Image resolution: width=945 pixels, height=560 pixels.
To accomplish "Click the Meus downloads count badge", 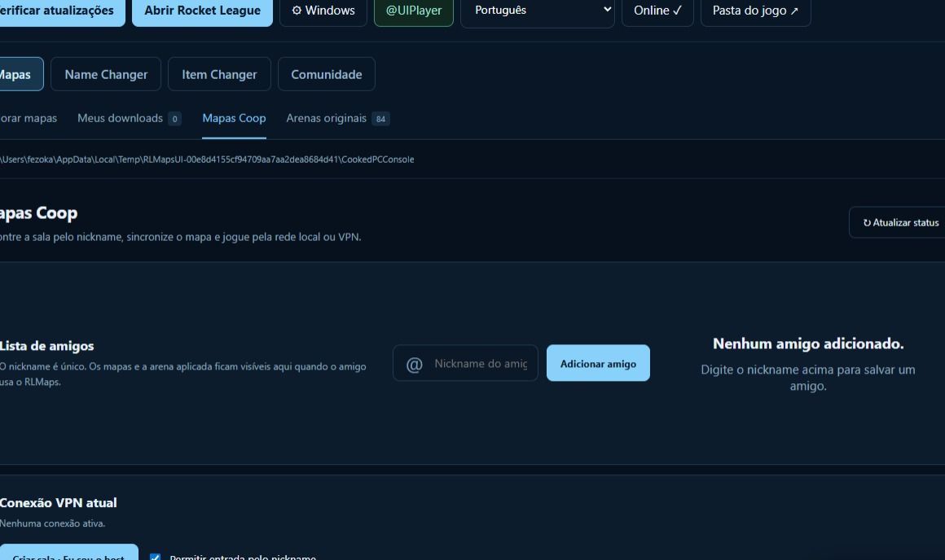I will pos(175,119).
